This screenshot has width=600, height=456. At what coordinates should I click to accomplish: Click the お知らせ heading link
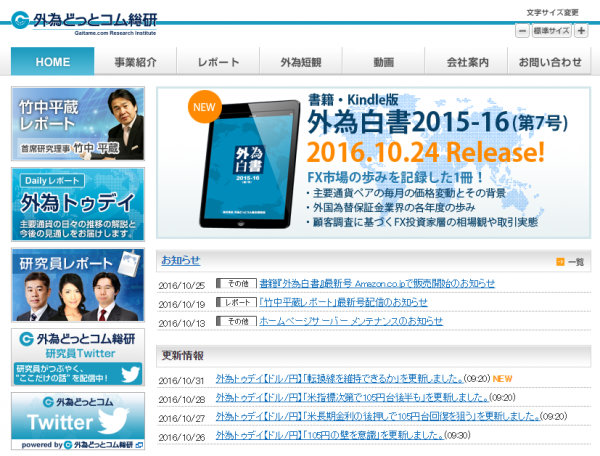tap(181, 260)
